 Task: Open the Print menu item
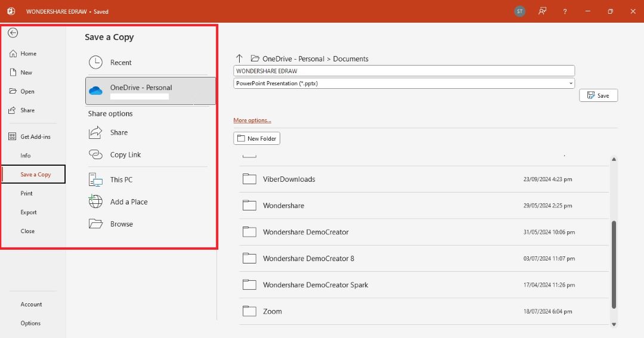coord(26,193)
